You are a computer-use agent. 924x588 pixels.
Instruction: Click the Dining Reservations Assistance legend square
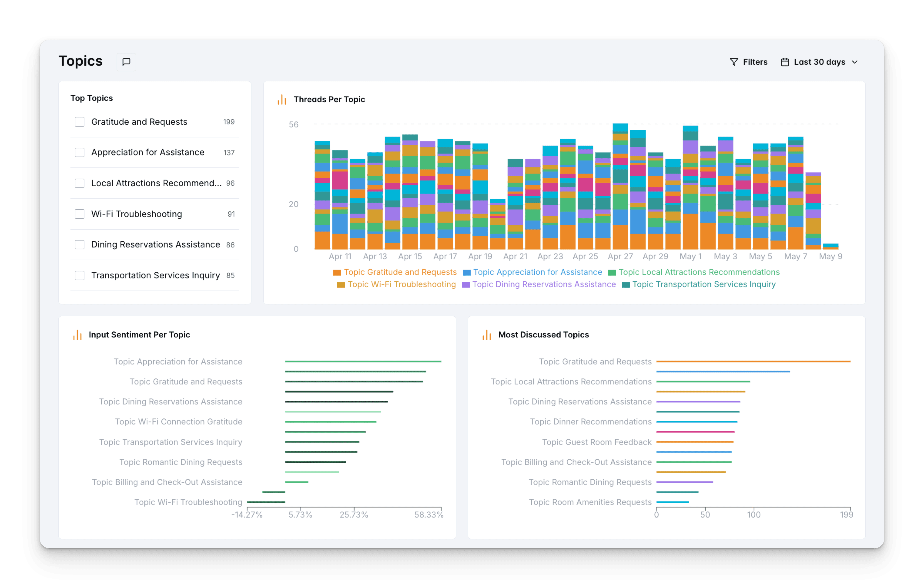pyautogui.click(x=465, y=285)
